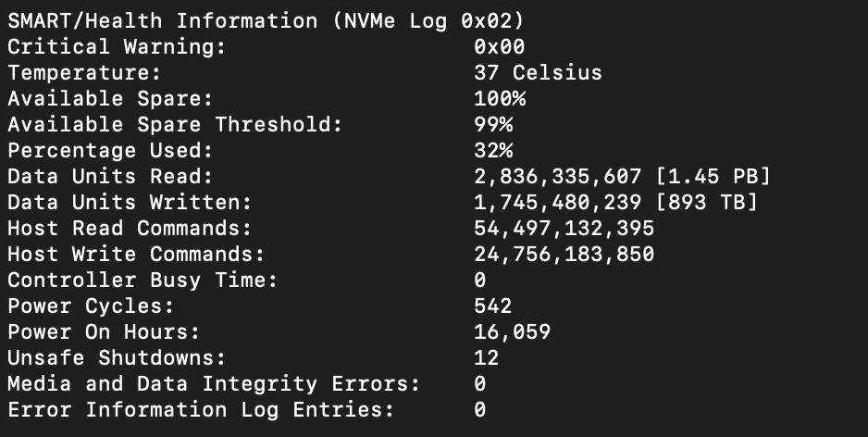The image size is (868, 437).
Task: Click the 1.45 PB bracketed value
Action: [x=713, y=177]
